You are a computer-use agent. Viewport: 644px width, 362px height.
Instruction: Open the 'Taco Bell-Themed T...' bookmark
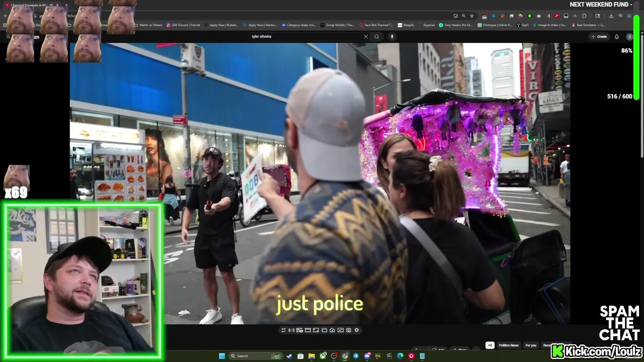point(376,25)
